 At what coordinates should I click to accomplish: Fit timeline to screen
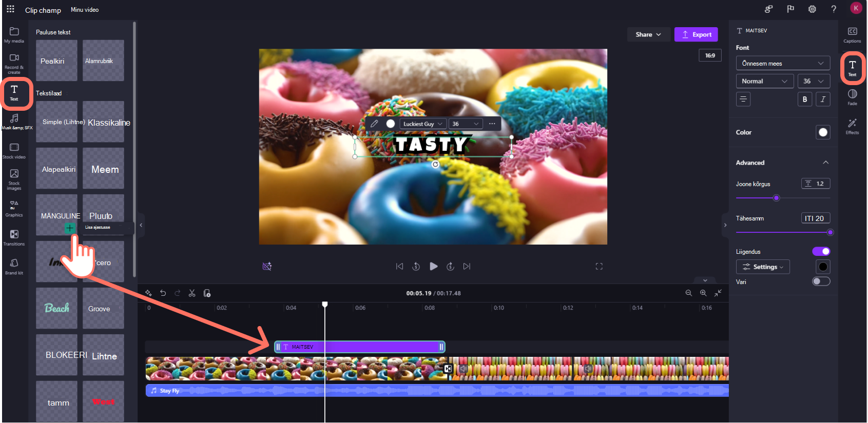click(x=718, y=293)
